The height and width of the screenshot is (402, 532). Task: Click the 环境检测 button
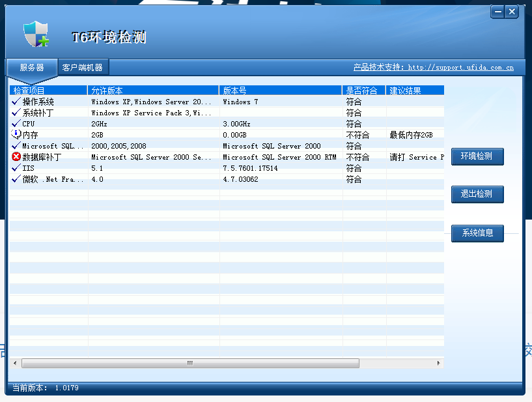[477, 156]
